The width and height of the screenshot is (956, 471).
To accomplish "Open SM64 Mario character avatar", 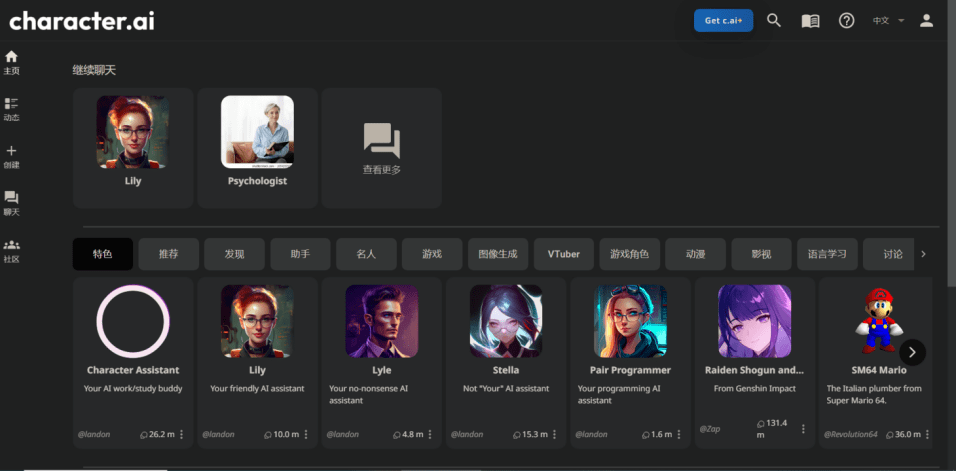I will pos(879,321).
